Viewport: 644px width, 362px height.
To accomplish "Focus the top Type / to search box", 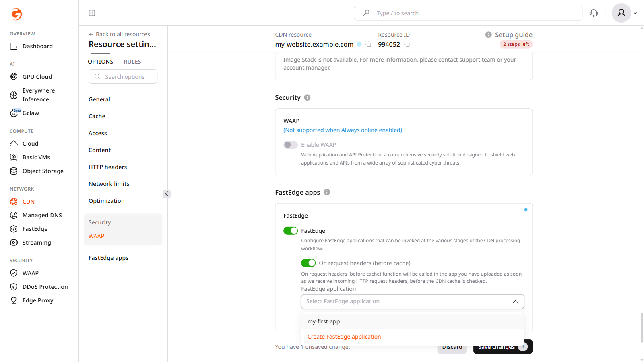I will [x=468, y=13].
